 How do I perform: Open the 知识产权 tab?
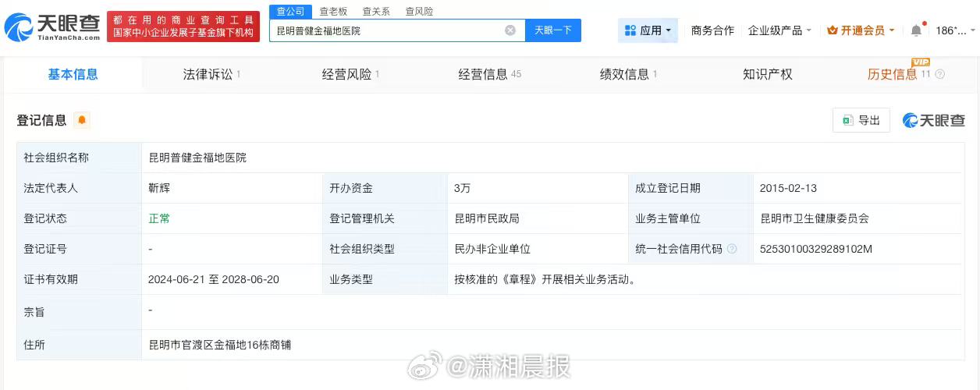click(x=767, y=74)
